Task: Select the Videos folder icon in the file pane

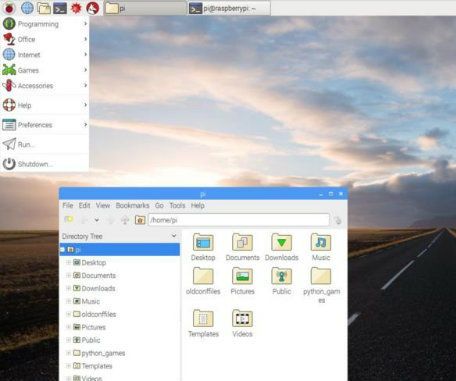Action: tap(242, 318)
